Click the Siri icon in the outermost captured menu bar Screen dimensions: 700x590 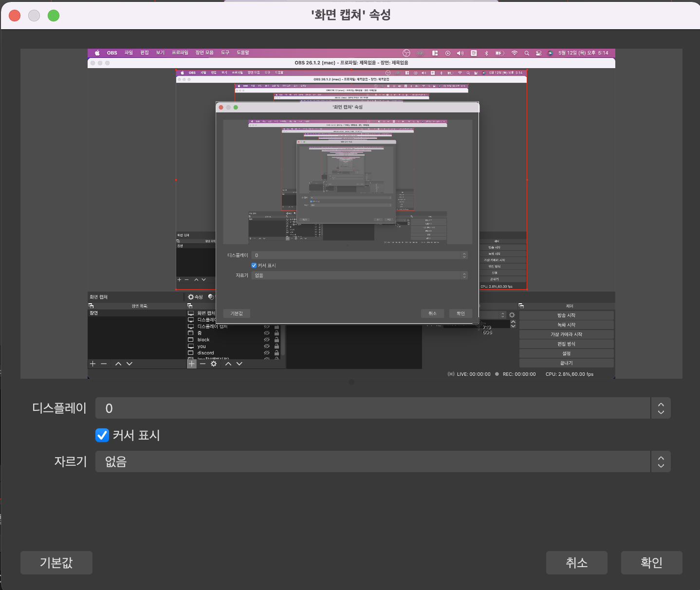coord(550,53)
